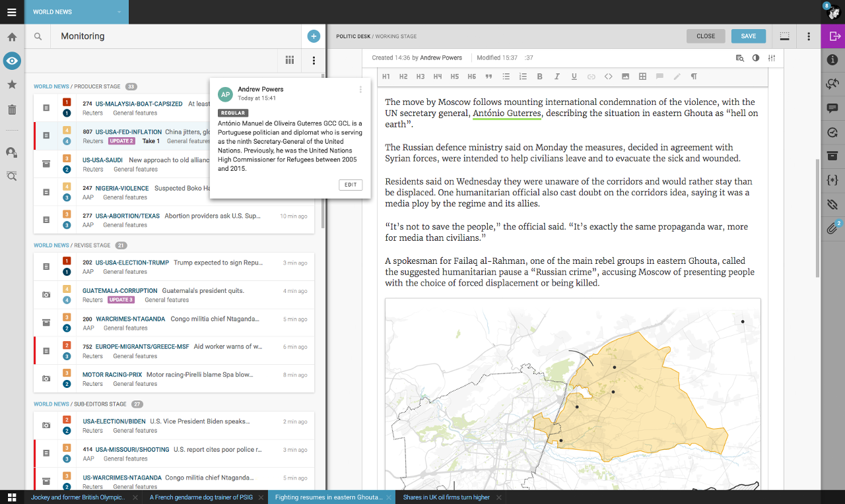Open the editor's more actions three-dot menu
The width and height of the screenshot is (845, 504).
[809, 36]
